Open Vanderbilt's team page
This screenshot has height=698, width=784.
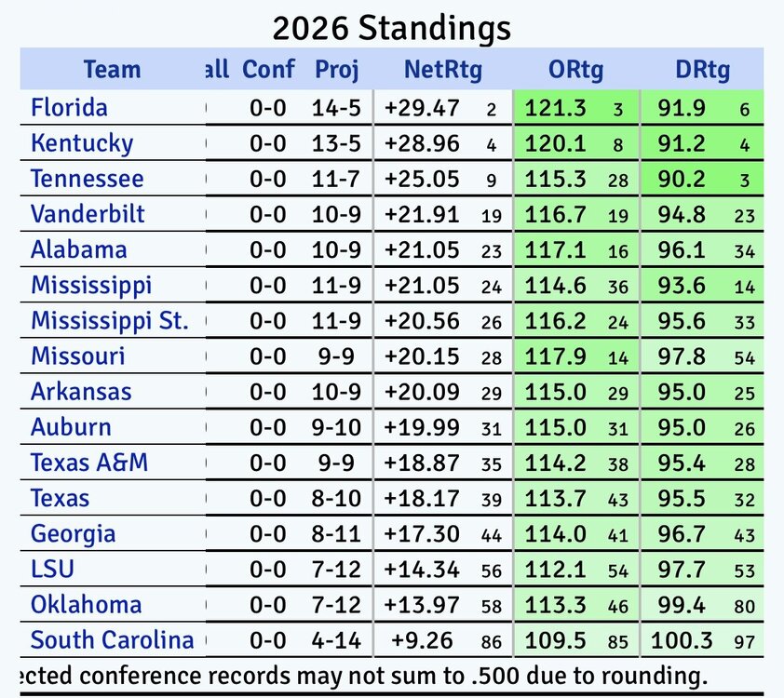[x=88, y=214]
